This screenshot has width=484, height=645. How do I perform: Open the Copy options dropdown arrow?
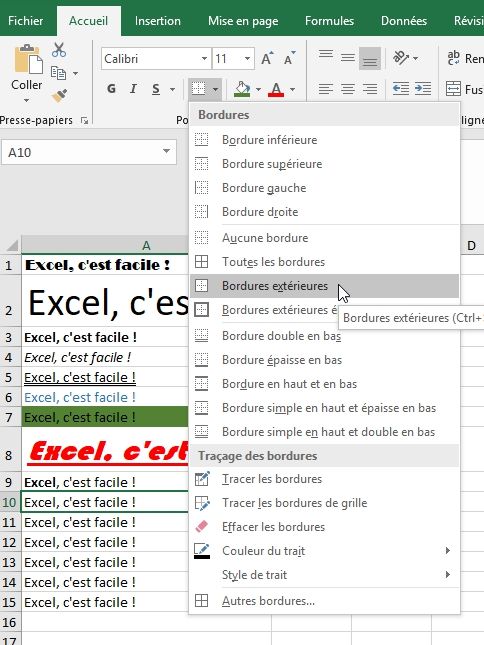(x=75, y=74)
